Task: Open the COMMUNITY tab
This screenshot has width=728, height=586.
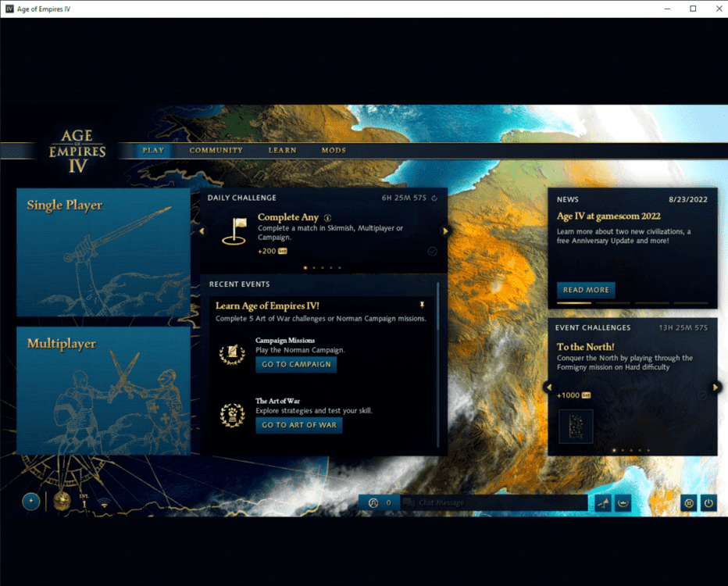Action: 216,151
